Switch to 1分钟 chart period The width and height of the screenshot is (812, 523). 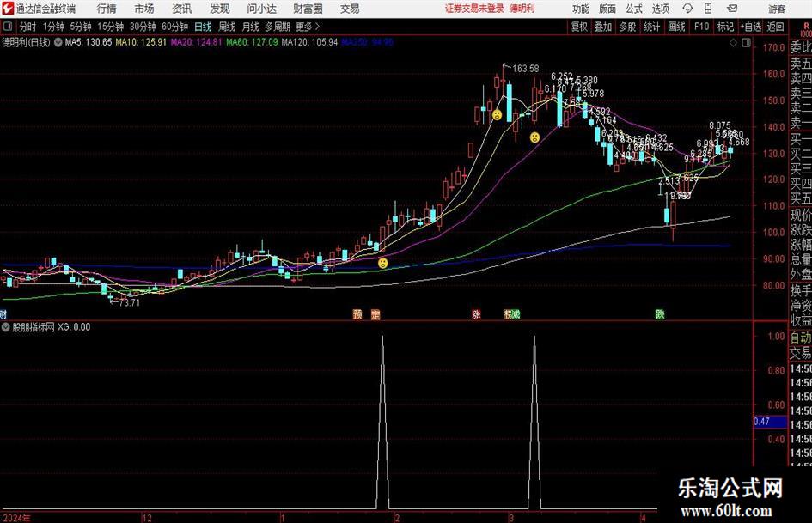click(x=53, y=27)
